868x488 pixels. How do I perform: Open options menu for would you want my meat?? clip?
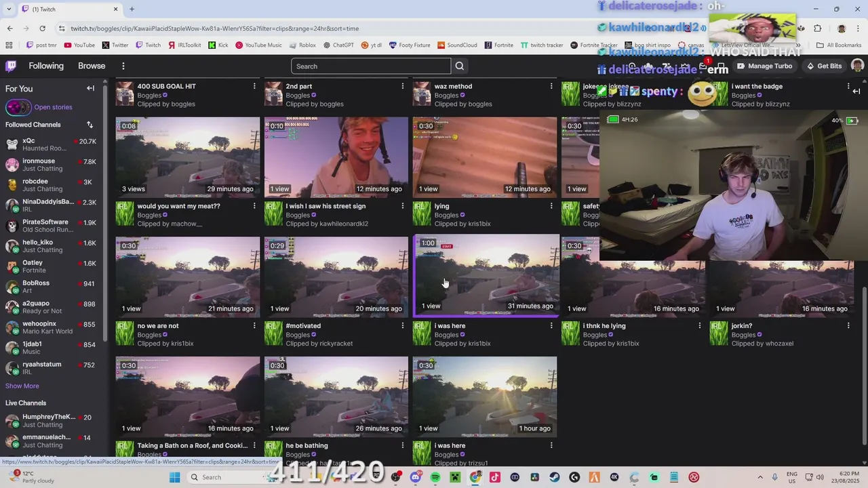point(254,206)
